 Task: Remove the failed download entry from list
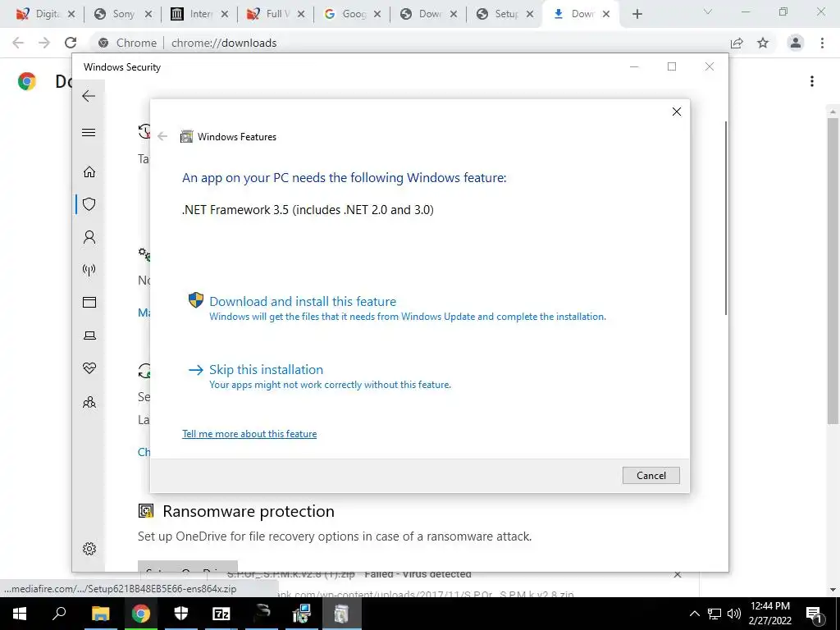coord(677,574)
